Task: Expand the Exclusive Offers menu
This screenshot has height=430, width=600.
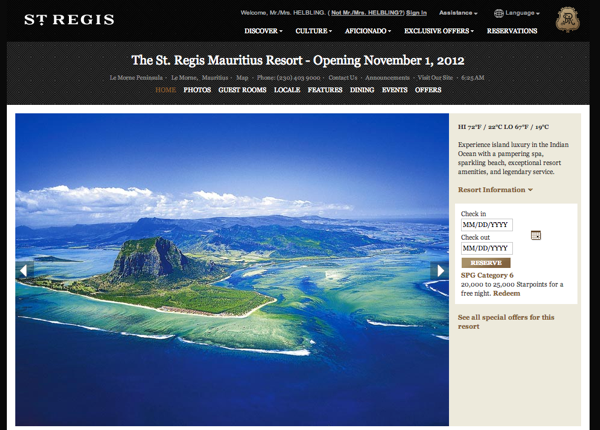Action: (x=439, y=31)
